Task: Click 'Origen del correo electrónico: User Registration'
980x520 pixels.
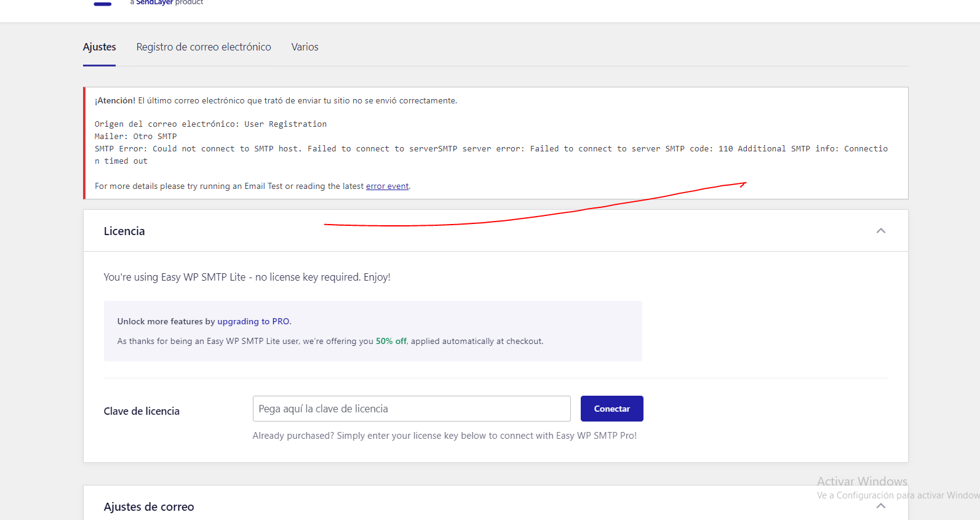Action: (210, 124)
